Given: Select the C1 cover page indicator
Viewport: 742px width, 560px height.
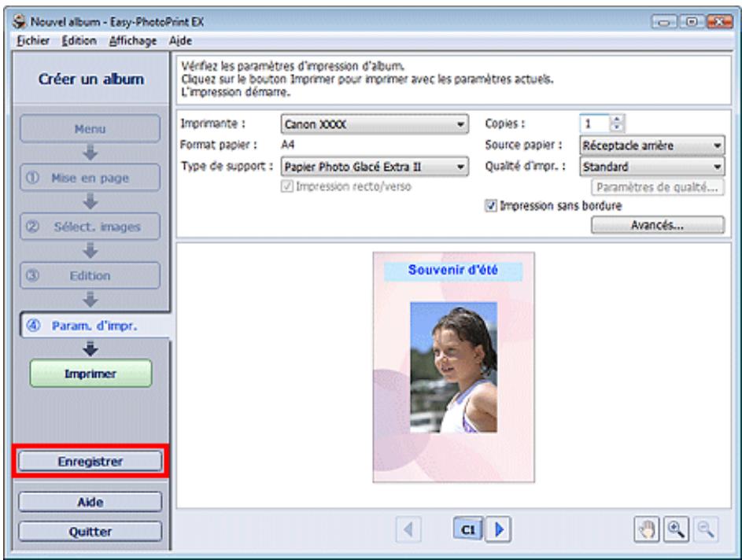Looking at the screenshot, I should tap(468, 529).
